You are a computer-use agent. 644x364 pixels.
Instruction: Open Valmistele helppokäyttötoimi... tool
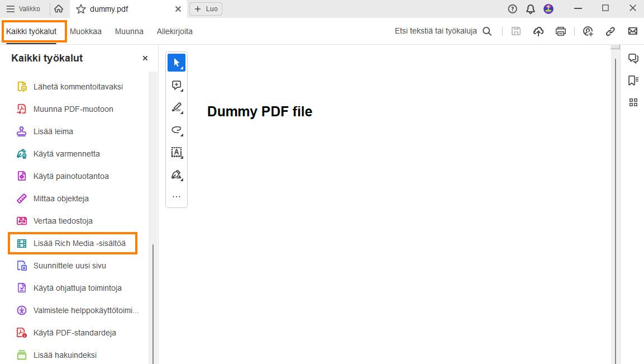pos(78,310)
